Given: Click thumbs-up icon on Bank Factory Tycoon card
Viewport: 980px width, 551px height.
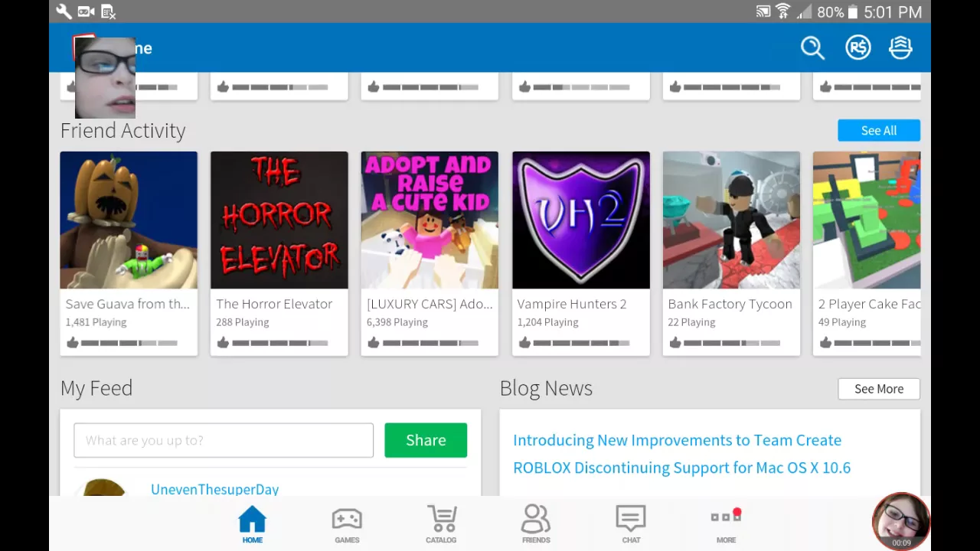Looking at the screenshot, I should 675,342.
